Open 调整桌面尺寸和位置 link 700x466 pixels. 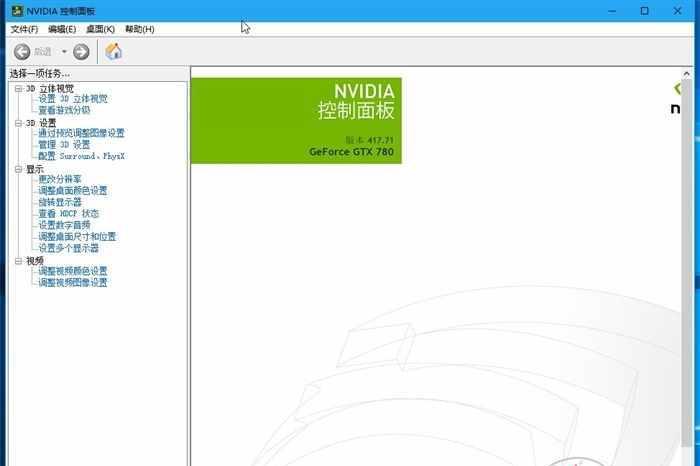tap(77, 237)
